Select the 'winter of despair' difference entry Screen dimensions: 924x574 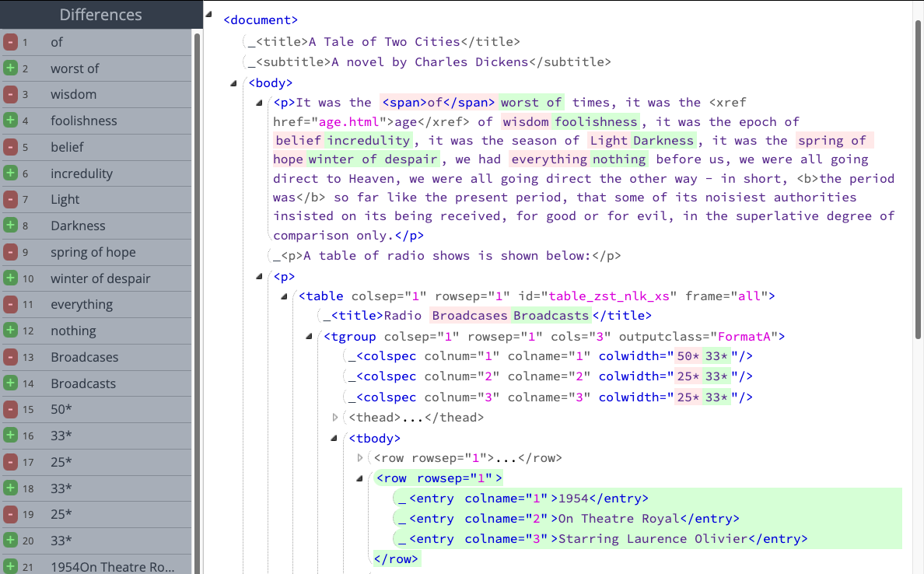pyautogui.click(x=100, y=278)
